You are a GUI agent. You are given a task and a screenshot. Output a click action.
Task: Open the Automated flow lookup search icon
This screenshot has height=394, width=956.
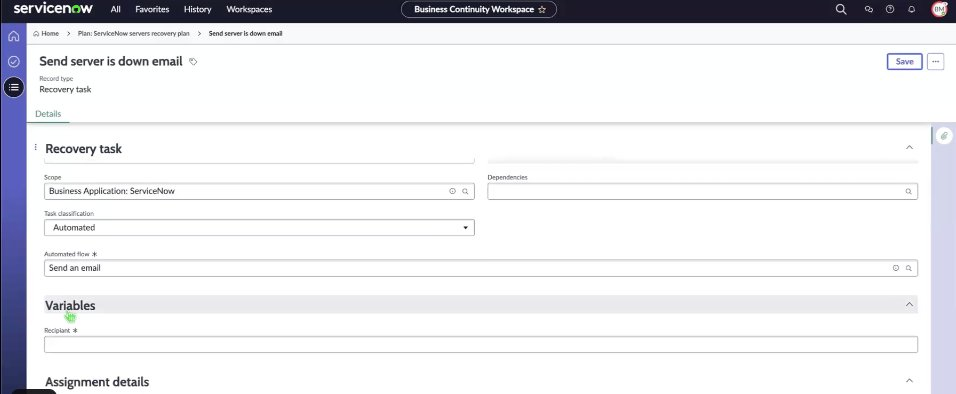[908, 268]
